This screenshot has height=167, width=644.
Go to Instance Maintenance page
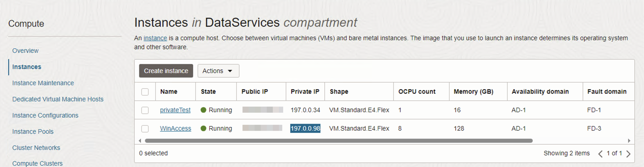pos(43,83)
